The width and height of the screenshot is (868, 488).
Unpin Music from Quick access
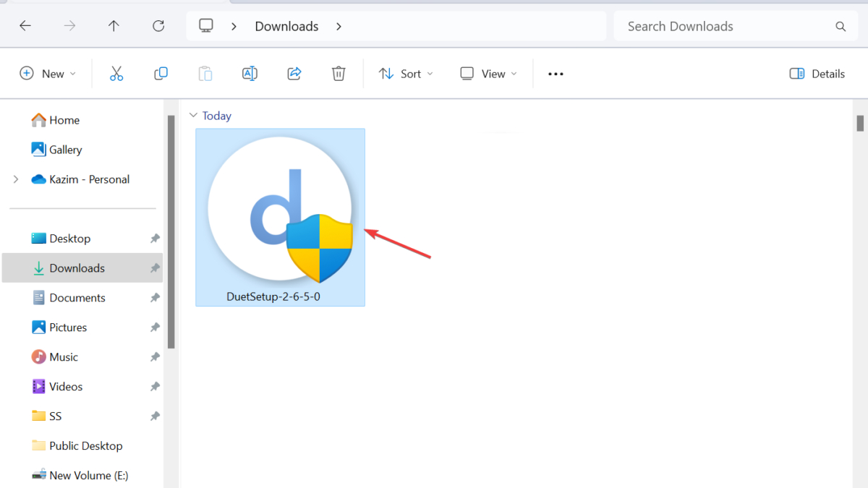pos(154,356)
